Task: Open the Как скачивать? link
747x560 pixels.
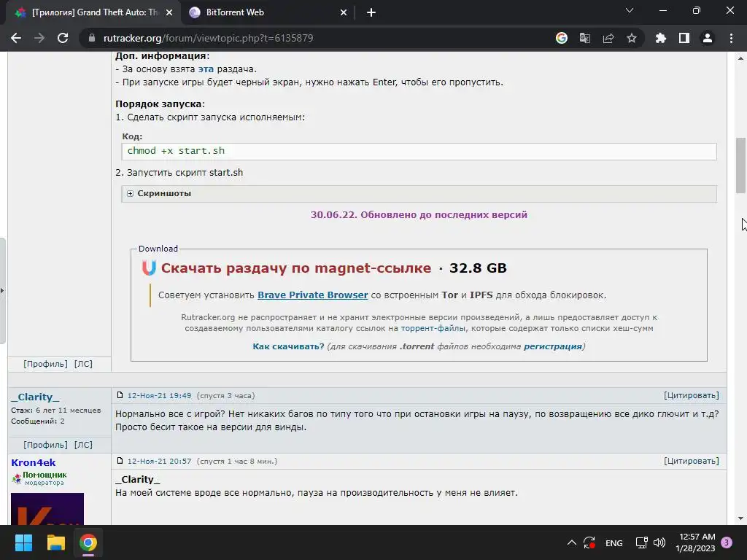Action: [288, 346]
